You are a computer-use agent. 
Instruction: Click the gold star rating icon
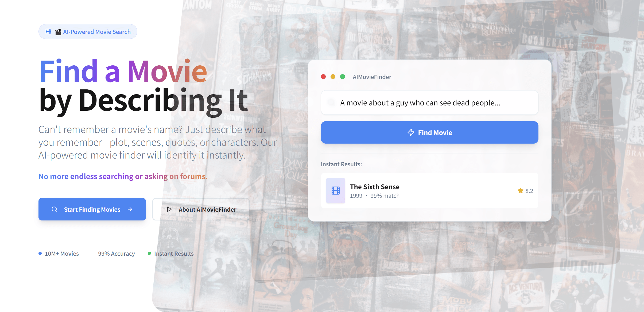520,191
